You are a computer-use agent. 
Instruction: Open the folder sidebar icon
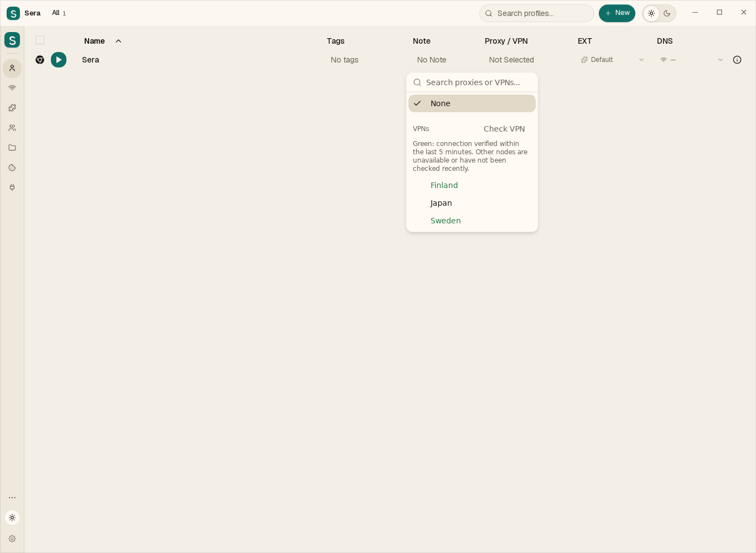12,148
